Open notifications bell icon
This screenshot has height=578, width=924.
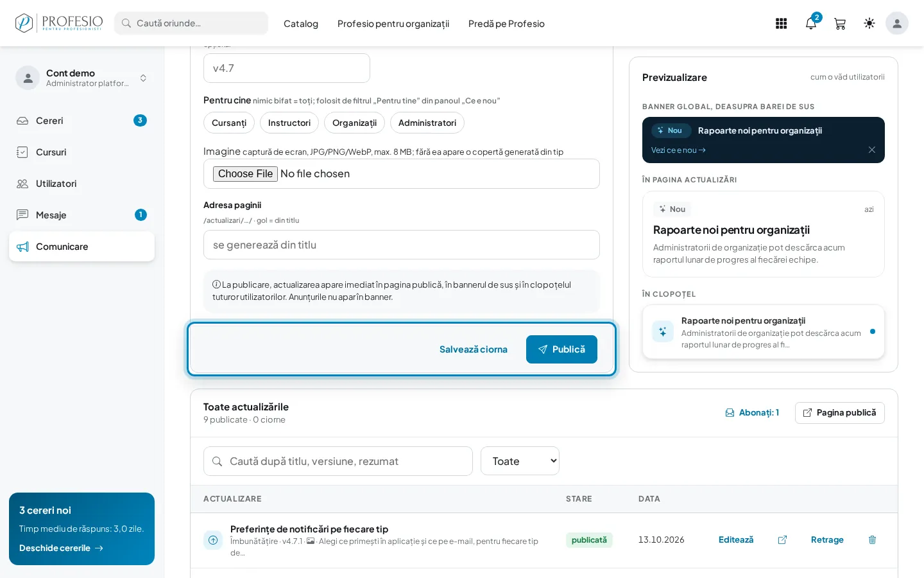[811, 24]
